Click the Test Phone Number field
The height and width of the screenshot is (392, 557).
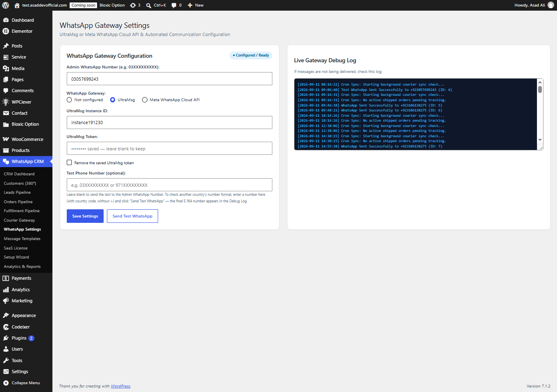click(170, 185)
